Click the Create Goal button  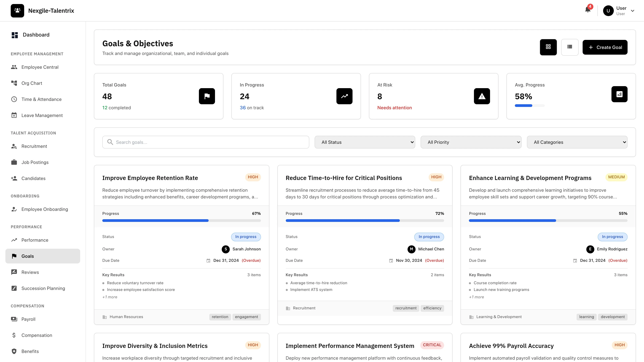605,47
